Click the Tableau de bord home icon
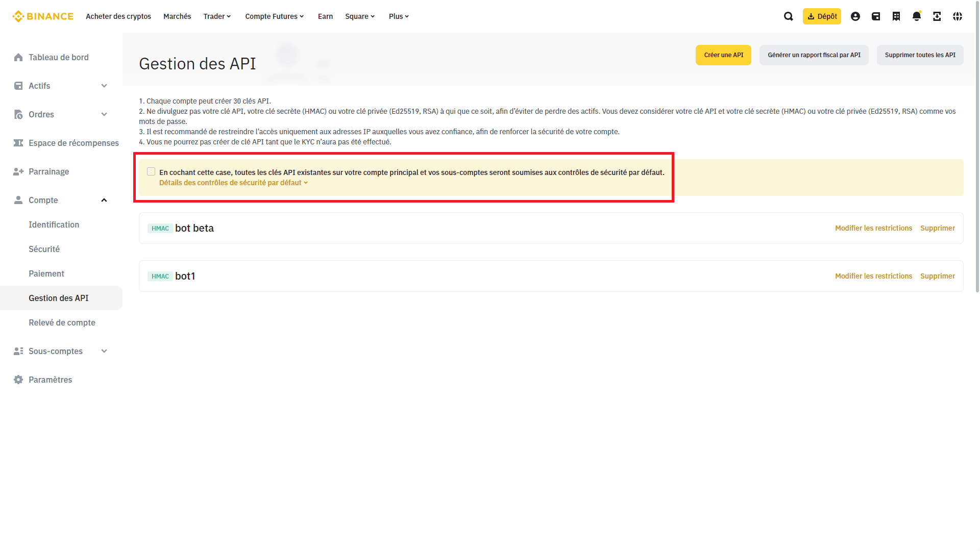This screenshot has height=551, width=980. click(18, 57)
